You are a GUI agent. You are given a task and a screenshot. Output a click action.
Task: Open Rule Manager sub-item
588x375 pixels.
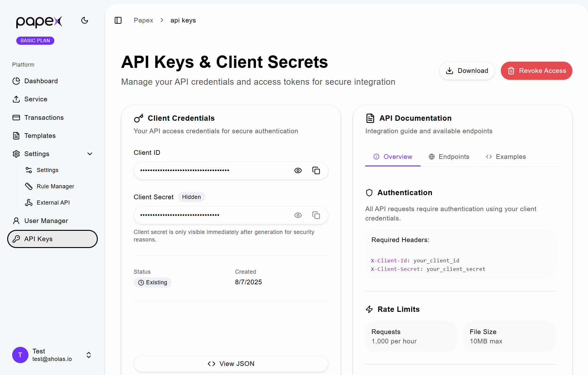[58, 186]
